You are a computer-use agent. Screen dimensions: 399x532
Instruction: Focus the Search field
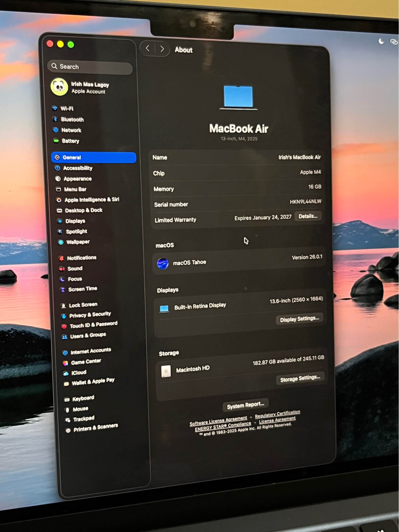[x=90, y=67]
